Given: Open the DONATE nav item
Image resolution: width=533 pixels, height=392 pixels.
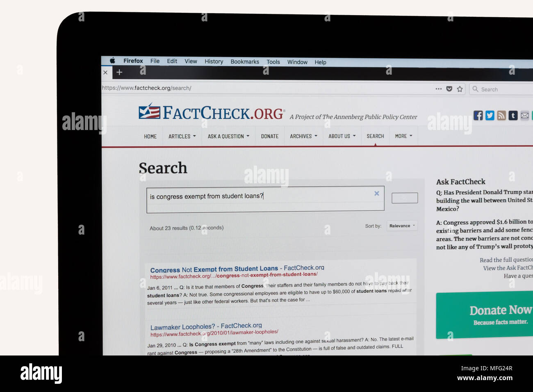Looking at the screenshot, I should coord(270,137).
